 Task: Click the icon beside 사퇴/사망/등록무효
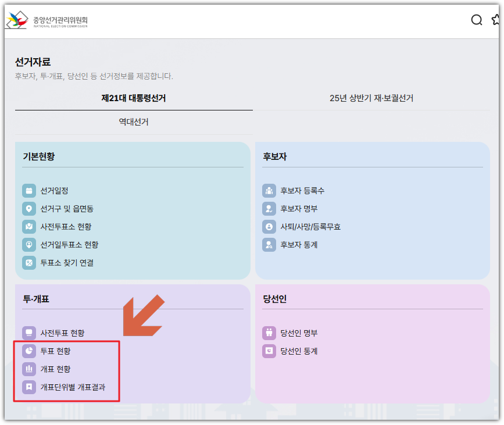(x=269, y=227)
